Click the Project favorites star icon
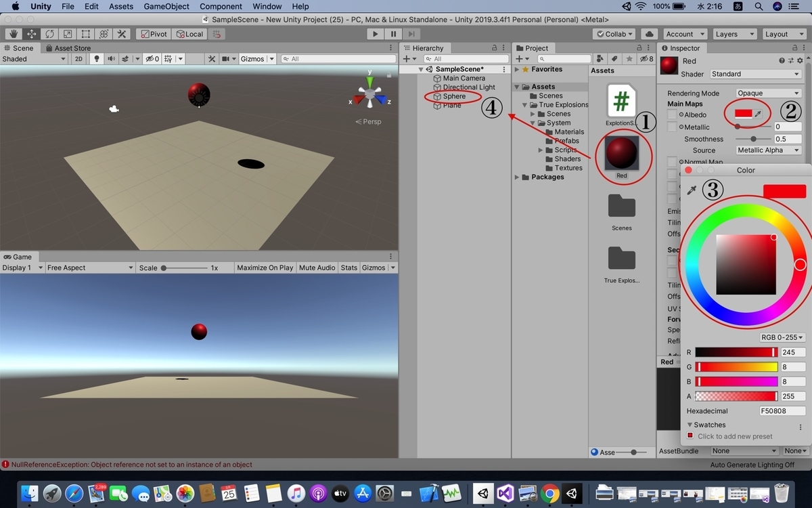 [630, 59]
